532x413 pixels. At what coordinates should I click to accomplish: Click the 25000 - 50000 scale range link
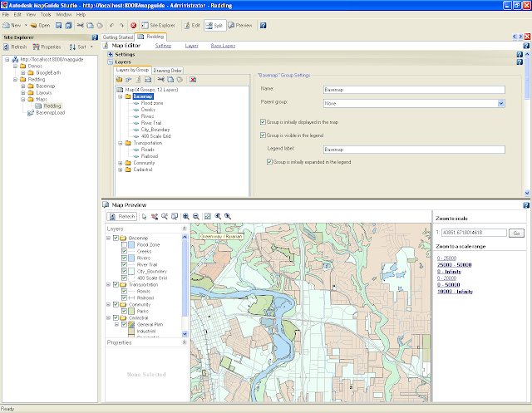454,265
